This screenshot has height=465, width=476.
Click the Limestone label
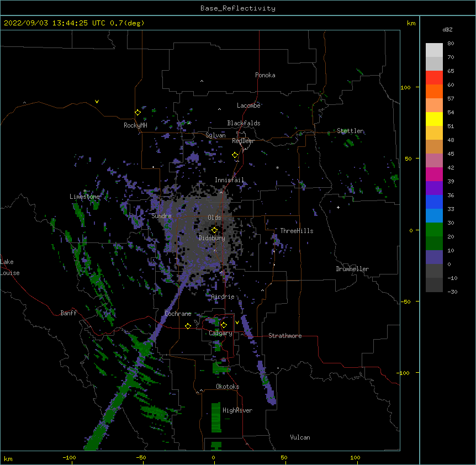coord(84,197)
